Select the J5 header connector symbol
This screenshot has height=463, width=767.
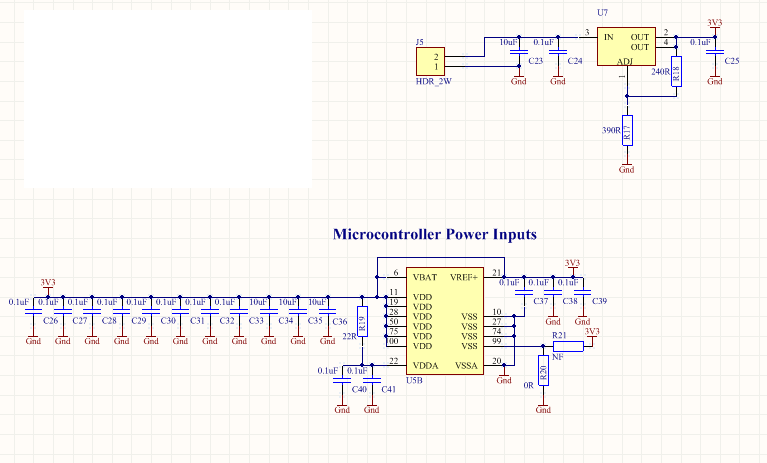coord(430,62)
